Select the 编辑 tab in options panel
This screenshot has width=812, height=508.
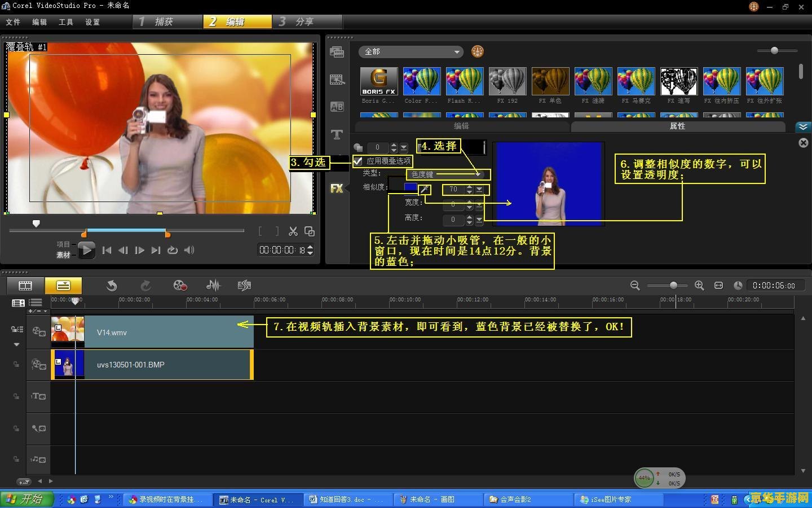point(461,126)
